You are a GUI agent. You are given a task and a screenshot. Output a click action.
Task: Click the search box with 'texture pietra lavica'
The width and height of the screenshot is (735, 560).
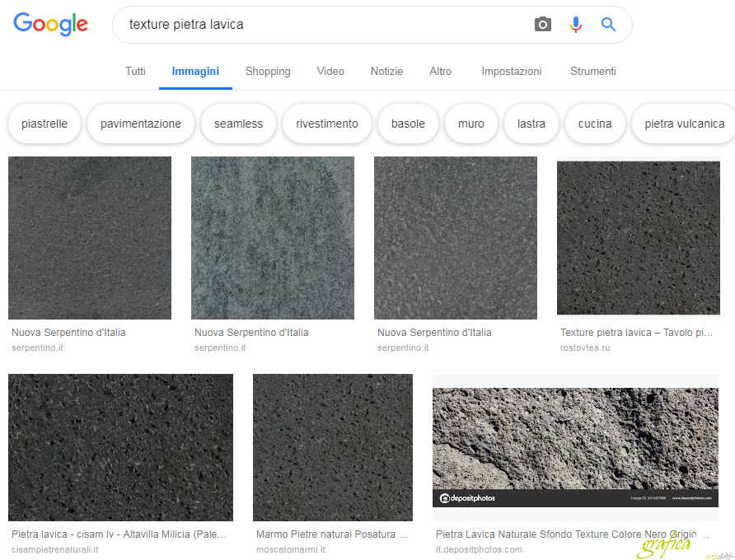pyautogui.click(x=321, y=25)
